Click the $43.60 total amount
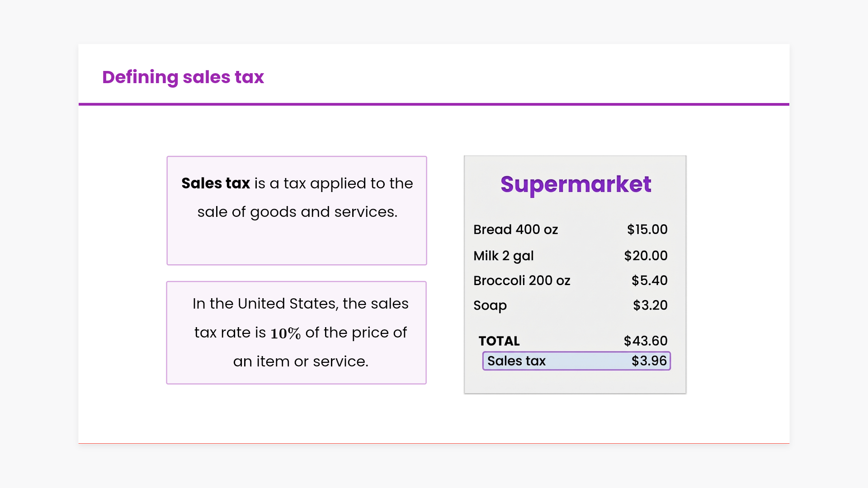 pyautogui.click(x=646, y=341)
